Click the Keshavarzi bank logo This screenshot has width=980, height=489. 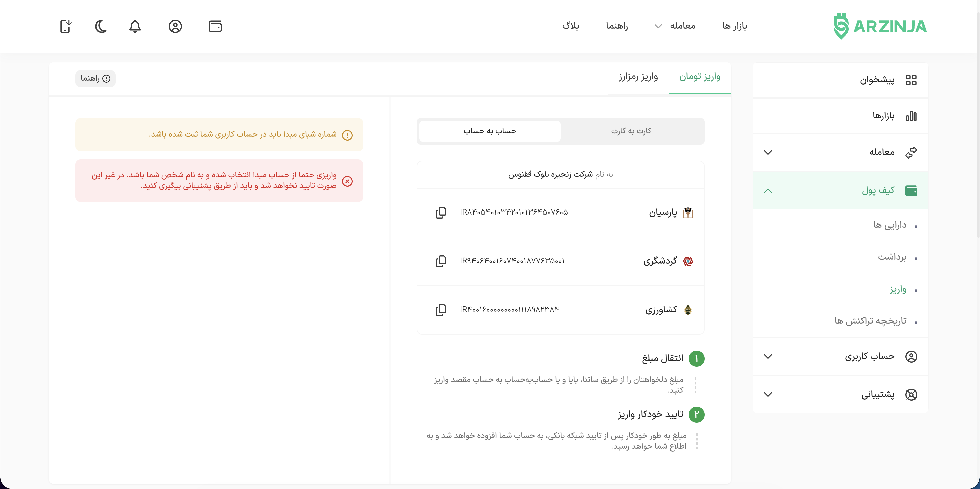pyautogui.click(x=688, y=310)
